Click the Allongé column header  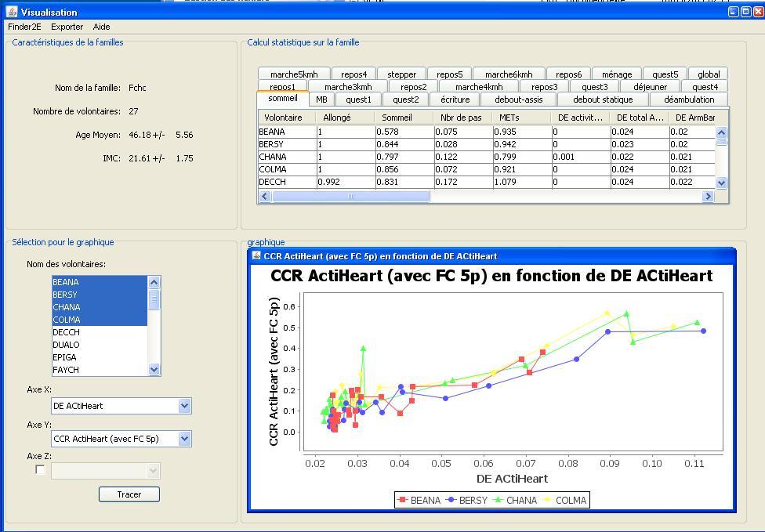pyautogui.click(x=345, y=118)
